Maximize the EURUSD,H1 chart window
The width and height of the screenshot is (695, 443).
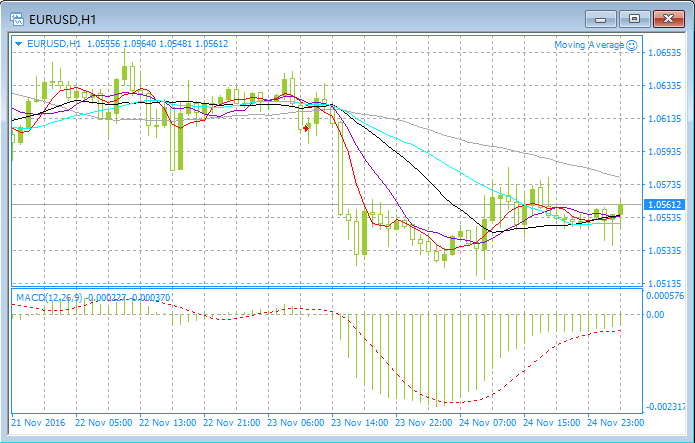634,19
